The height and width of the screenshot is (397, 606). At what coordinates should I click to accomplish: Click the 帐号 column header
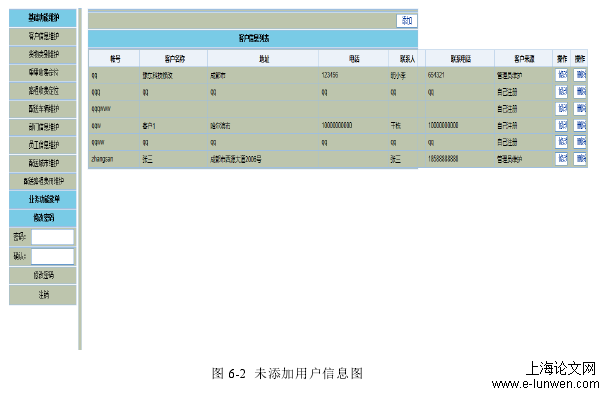(x=115, y=59)
